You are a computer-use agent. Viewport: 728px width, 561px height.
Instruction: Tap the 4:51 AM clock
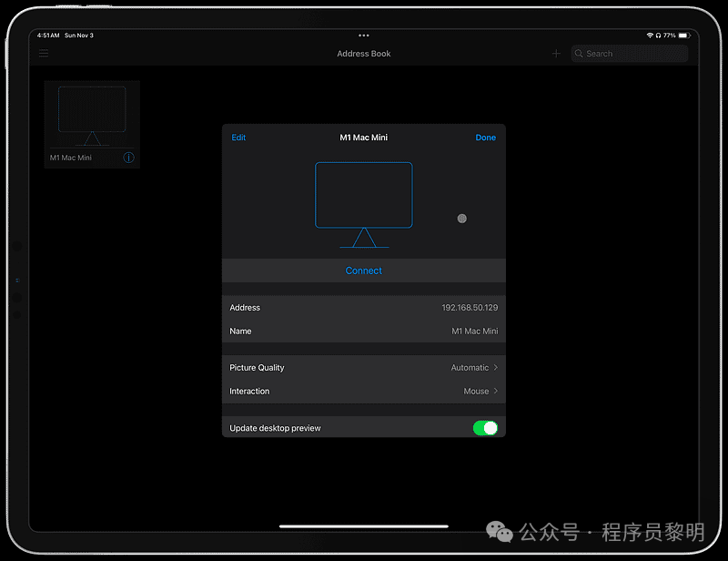pyautogui.click(x=48, y=36)
